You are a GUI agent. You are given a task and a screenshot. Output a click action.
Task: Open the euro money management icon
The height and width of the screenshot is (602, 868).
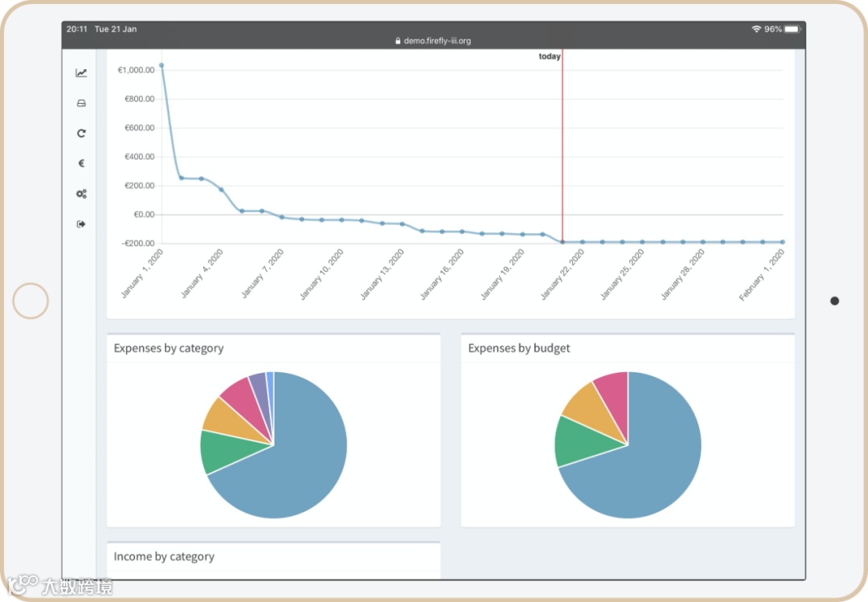(81, 163)
